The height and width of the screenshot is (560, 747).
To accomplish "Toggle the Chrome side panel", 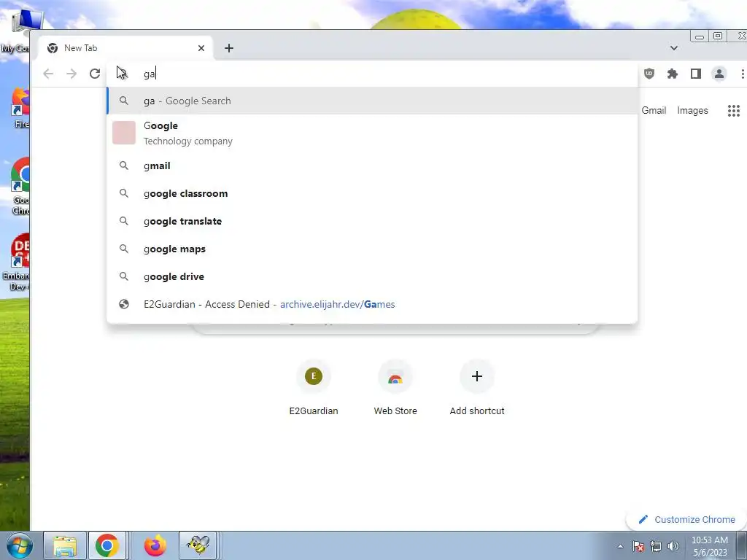I will (695, 74).
